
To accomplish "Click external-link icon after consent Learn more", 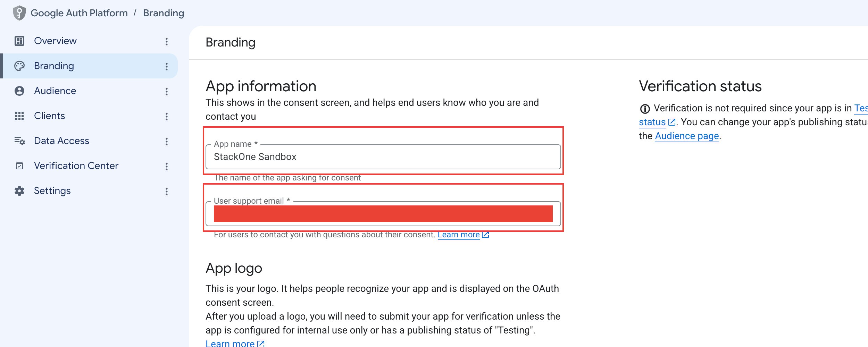I will pyautogui.click(x=485, y=235).
